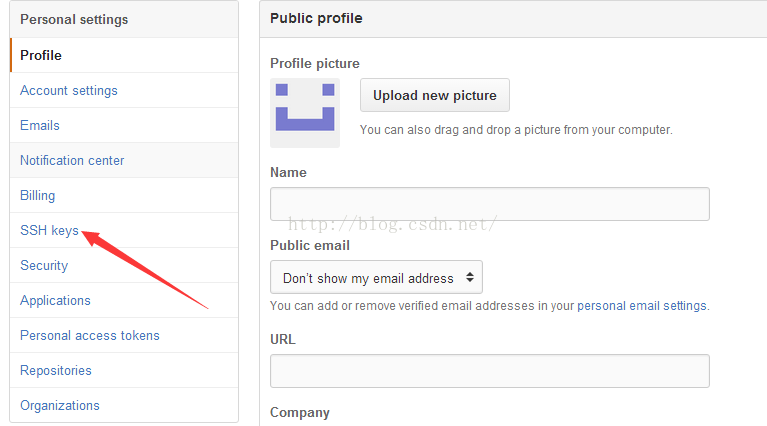Screen dimensions: 767x426
Task: Open Repositories settings
Action: coord(124,371)
